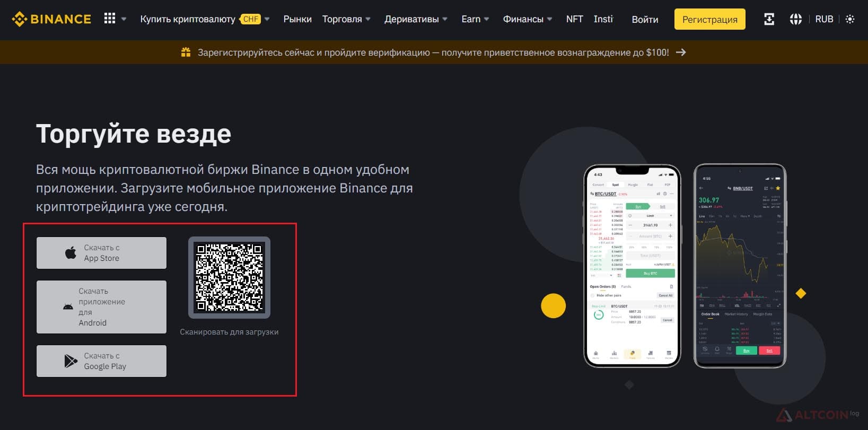Open the Купить криптовалюту menu
The image size is (868, 430).
(x=188, y=19)
